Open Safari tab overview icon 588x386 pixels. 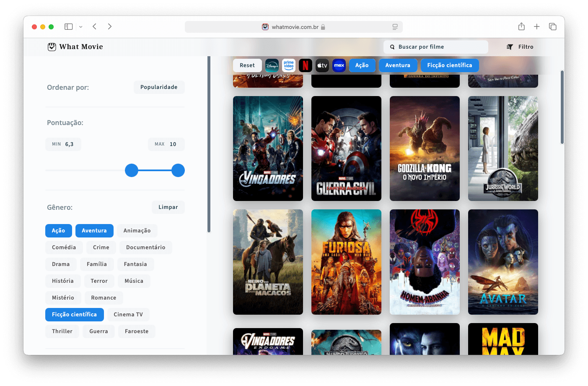(x=553, y=26)
